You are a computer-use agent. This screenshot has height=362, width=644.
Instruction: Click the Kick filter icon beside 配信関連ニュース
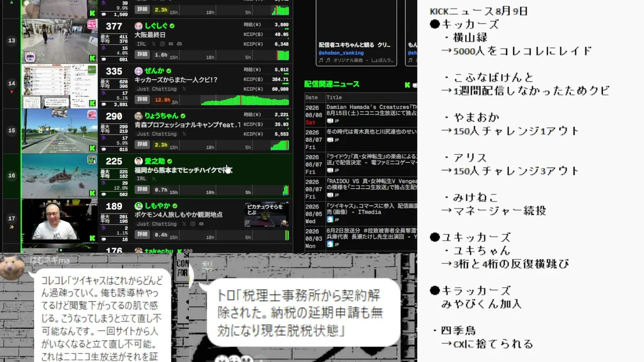tap(408, 84)
